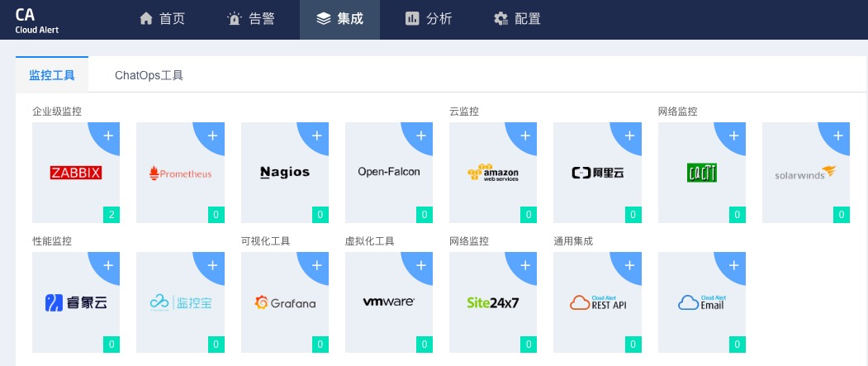Open Open-Falcon integration count badge
The image size is (868, 366).
424,214
